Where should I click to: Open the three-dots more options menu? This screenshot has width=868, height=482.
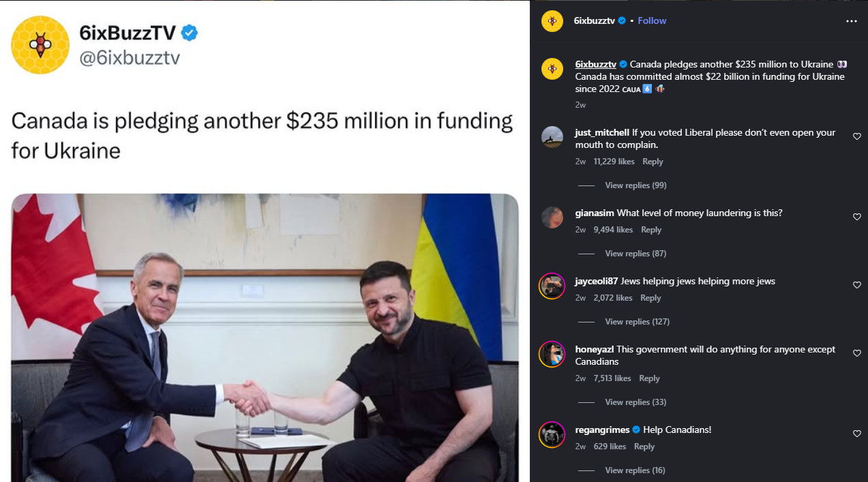[x=851, y=21]
